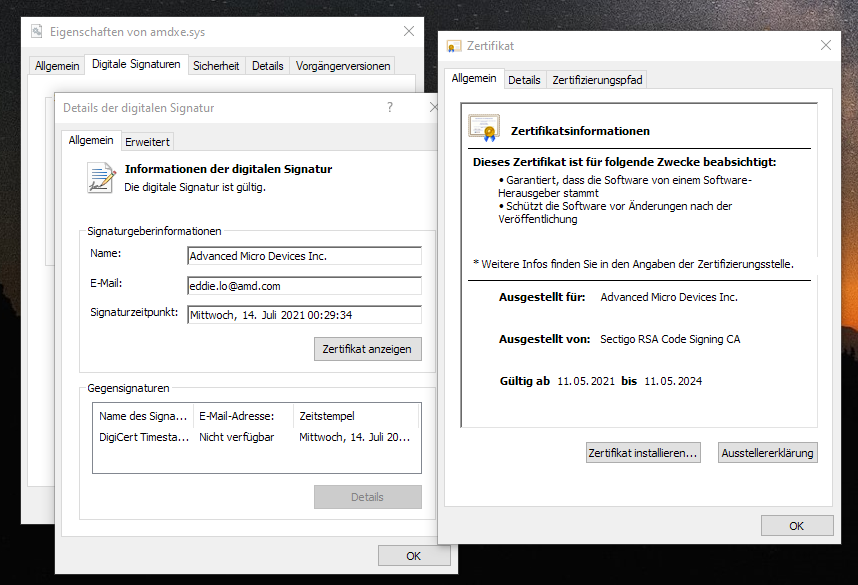Click the 'Zertifikatsinformationen' heading
Image resolution: width=858 pixels, height=585 pixels.
coord(581,131)
